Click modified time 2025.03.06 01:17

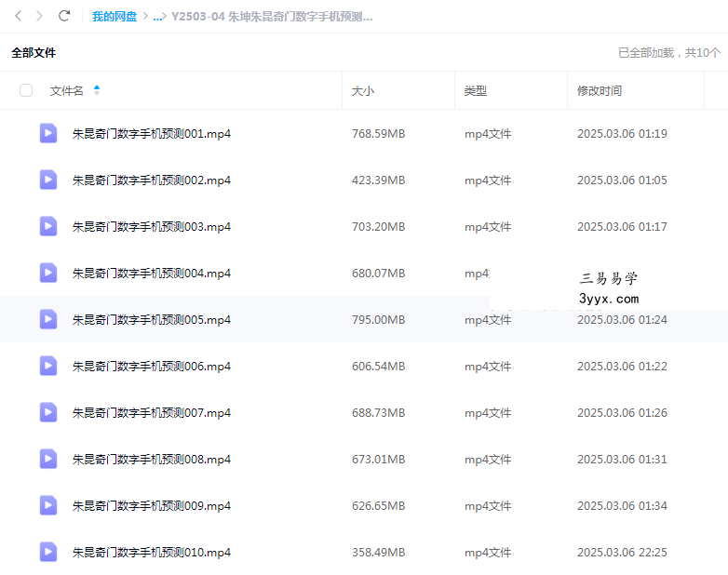pos(622,226)
